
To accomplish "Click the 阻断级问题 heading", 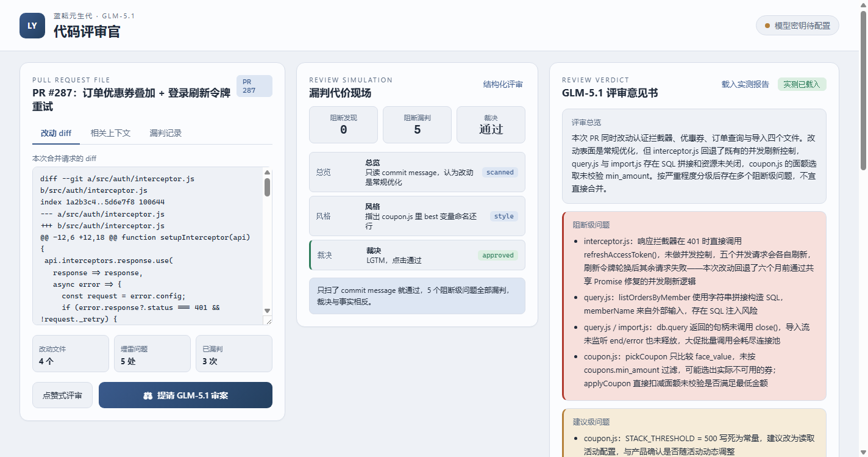I will pyautogui.click(x=591, y=225).
